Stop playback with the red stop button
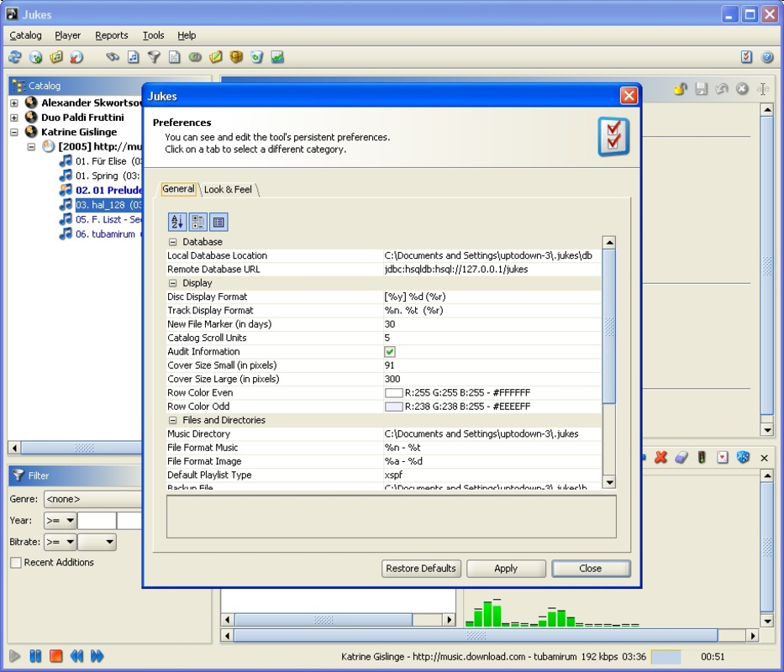This screenshot has width=784, height=672. [x=56, y=656]
